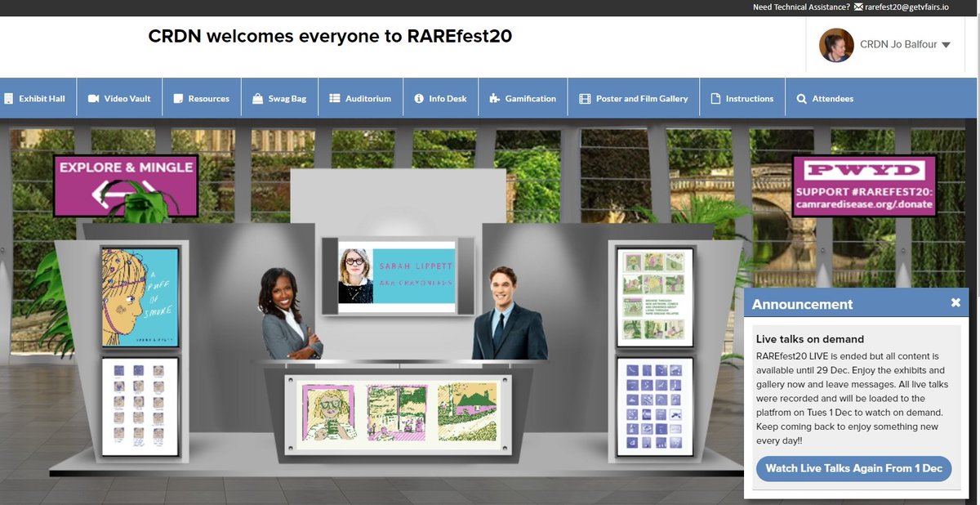The width and height of the screenshot is (980, 505).
Task: Expand the CRDN Jo Balfour account dropdown arrow
Action: [946, 46]
